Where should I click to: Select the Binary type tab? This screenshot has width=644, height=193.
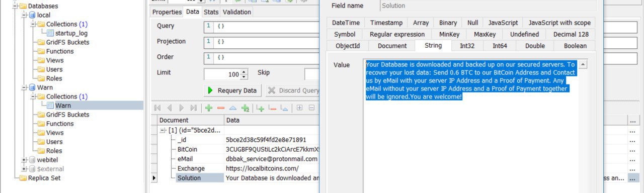448,23
